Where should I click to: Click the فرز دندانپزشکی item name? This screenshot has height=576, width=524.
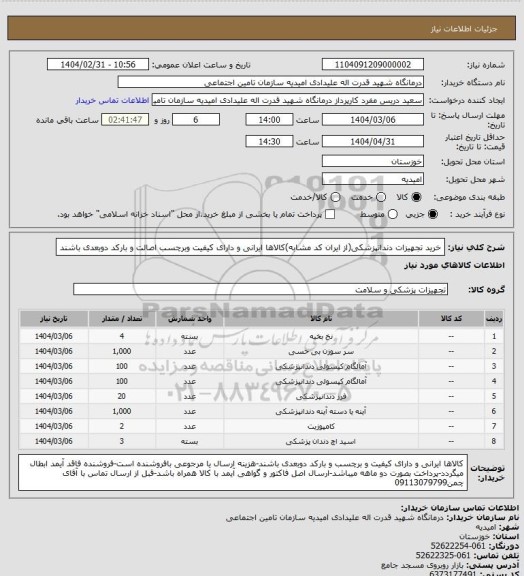point(321,396)
